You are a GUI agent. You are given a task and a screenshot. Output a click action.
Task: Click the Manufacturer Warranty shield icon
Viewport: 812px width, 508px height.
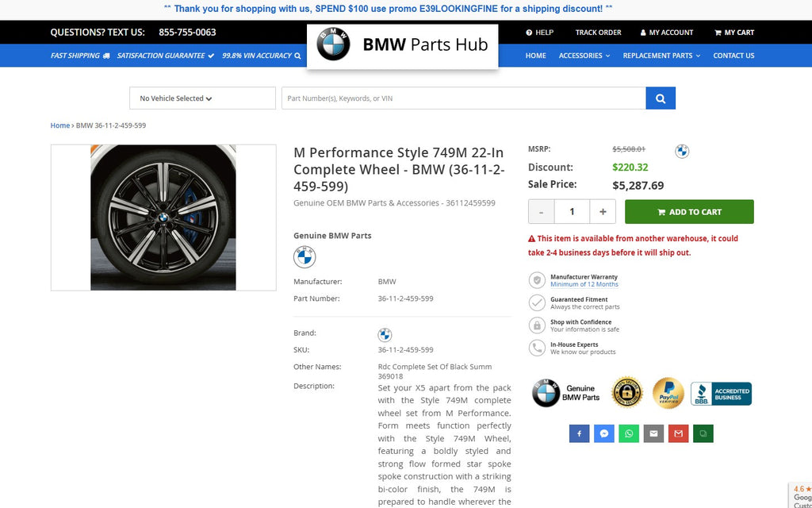tap(537, 280)
